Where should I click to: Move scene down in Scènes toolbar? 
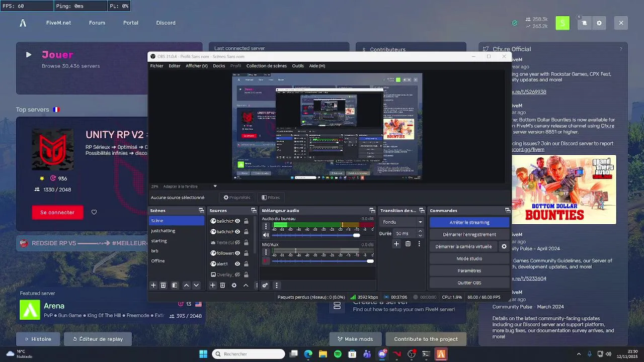196,285
